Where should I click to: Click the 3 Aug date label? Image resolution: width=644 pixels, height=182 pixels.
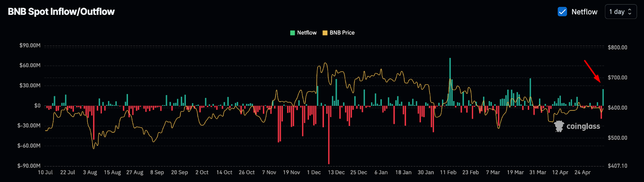tap(90, 172)
